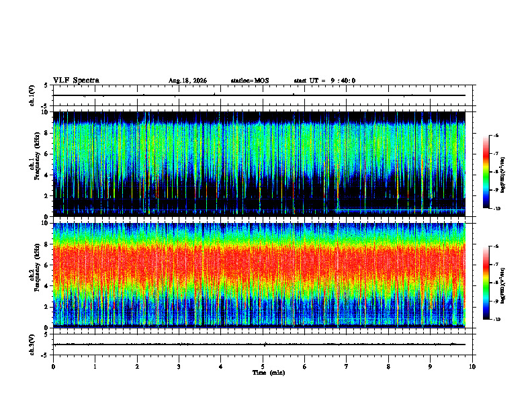Click the ch.2 colour bar units label

click(x=503, y=285)
